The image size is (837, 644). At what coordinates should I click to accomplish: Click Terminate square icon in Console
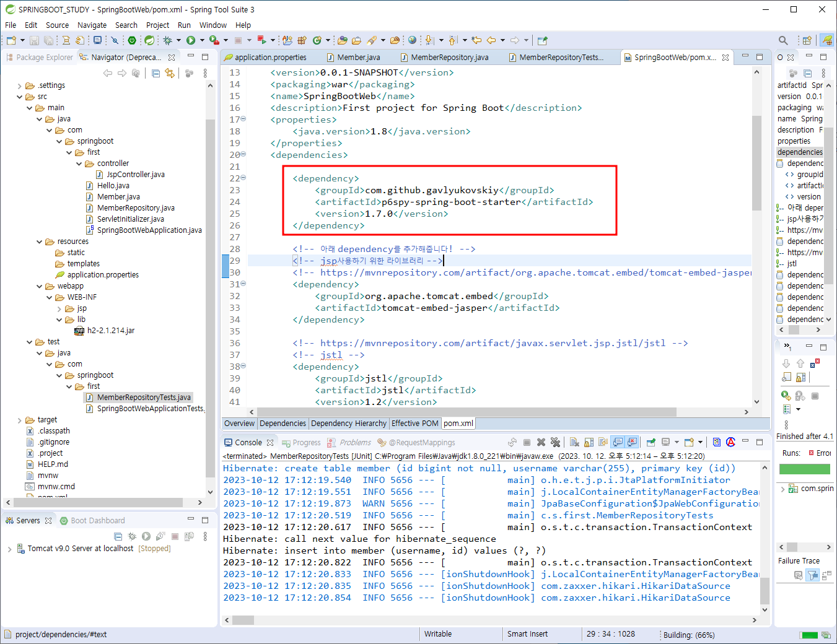coord(527,442)
